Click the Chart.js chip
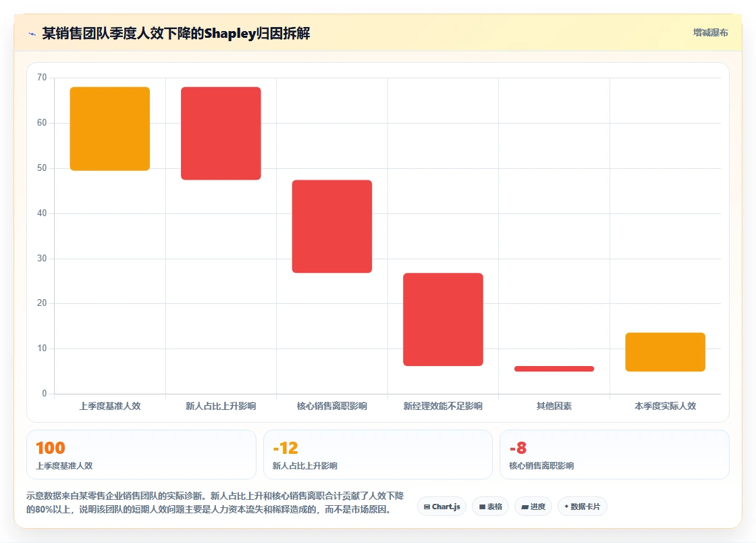The height and width of the screenshot is (543, 756). pyautogui.click(x=441, y=507)
